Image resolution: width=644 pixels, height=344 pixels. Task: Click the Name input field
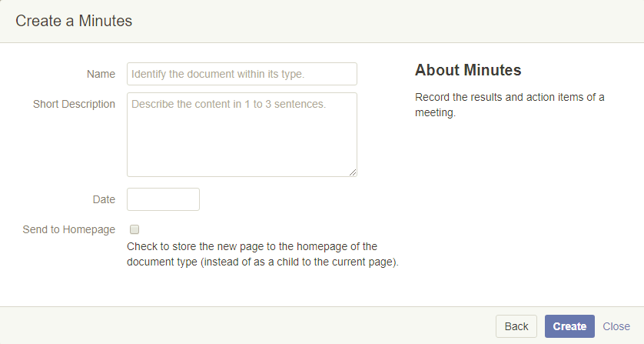[x=241, y=74]
